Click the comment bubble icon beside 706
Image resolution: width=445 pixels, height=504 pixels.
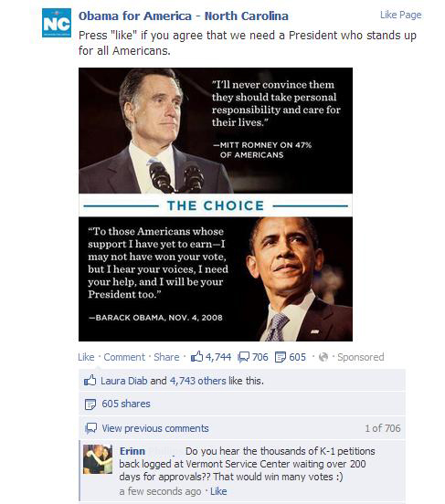pyautogui.click(x=243, y=357)
